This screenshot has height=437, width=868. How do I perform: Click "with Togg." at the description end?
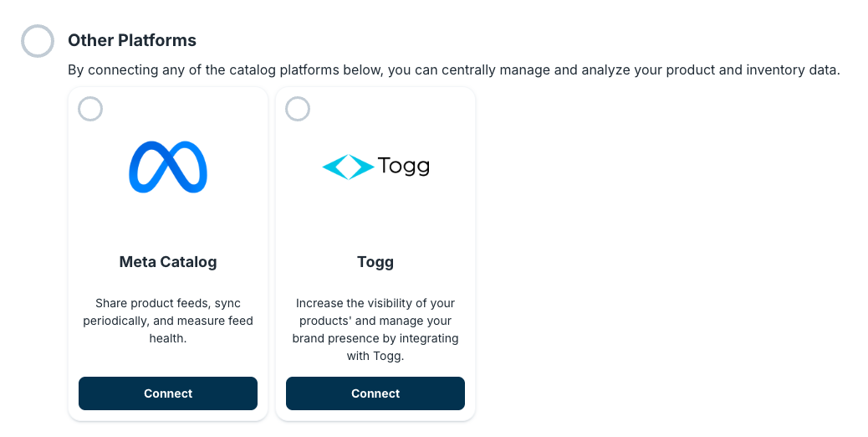375,356
